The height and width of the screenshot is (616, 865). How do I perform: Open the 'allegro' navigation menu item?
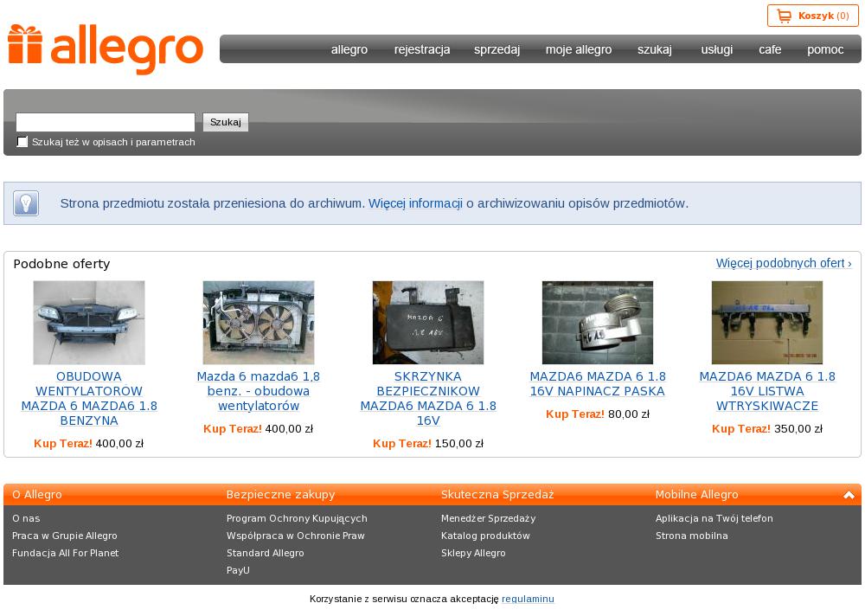point(349,49)
